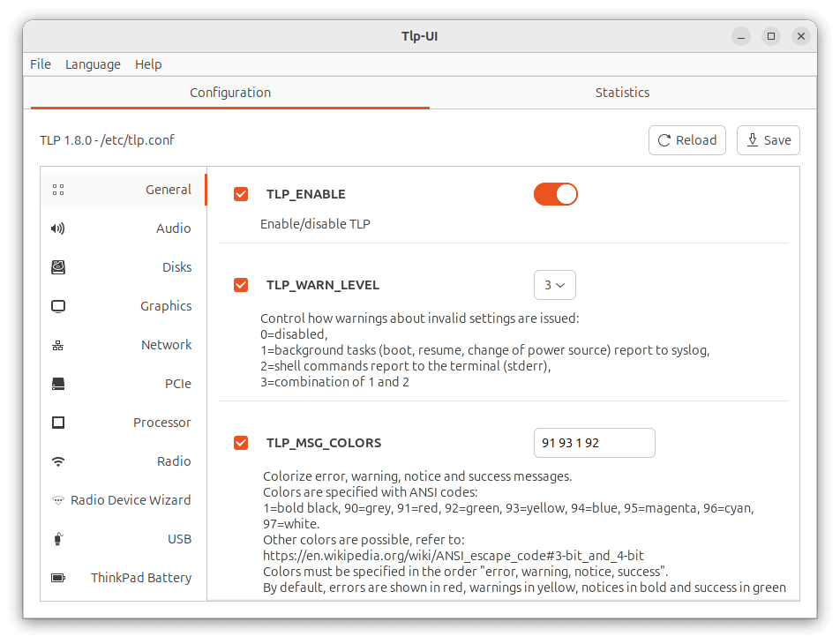
Task: Select the ThinkPad Battery section
Action: tap(141, 577)
